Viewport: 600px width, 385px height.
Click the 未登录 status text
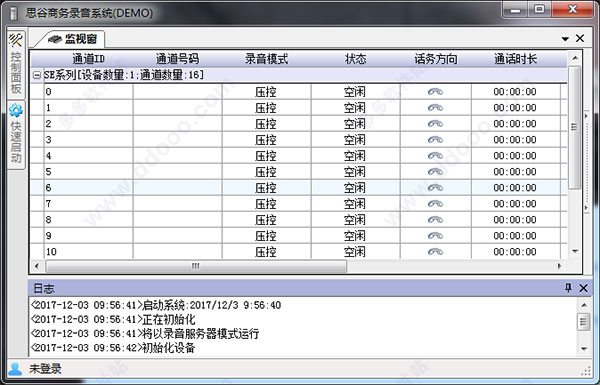[46, 369]
